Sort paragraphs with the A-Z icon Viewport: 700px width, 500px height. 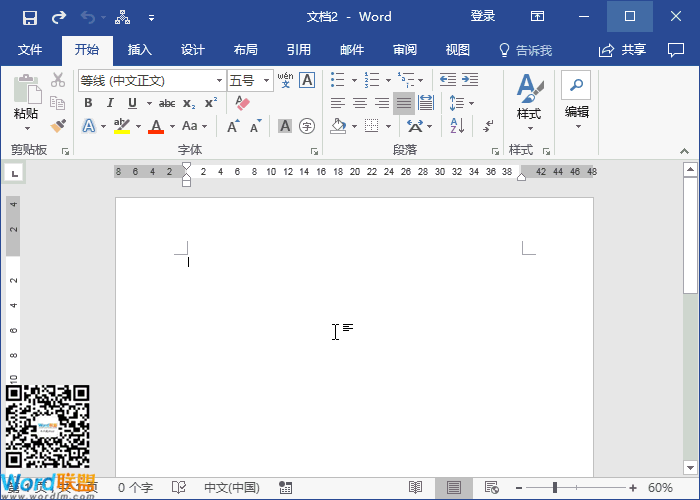click(457, 126)
